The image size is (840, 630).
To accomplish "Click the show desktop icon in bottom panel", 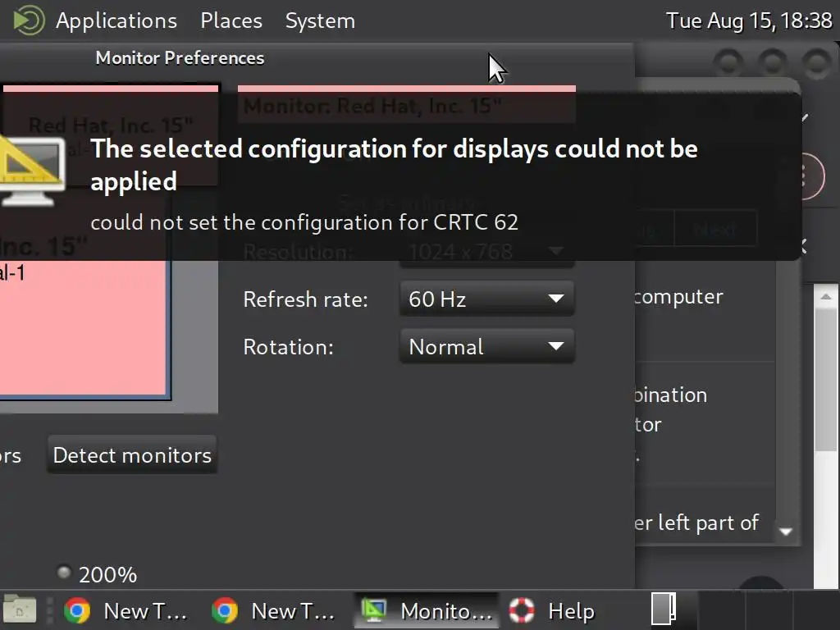I will pyautogui.click(x=663, y=609).
